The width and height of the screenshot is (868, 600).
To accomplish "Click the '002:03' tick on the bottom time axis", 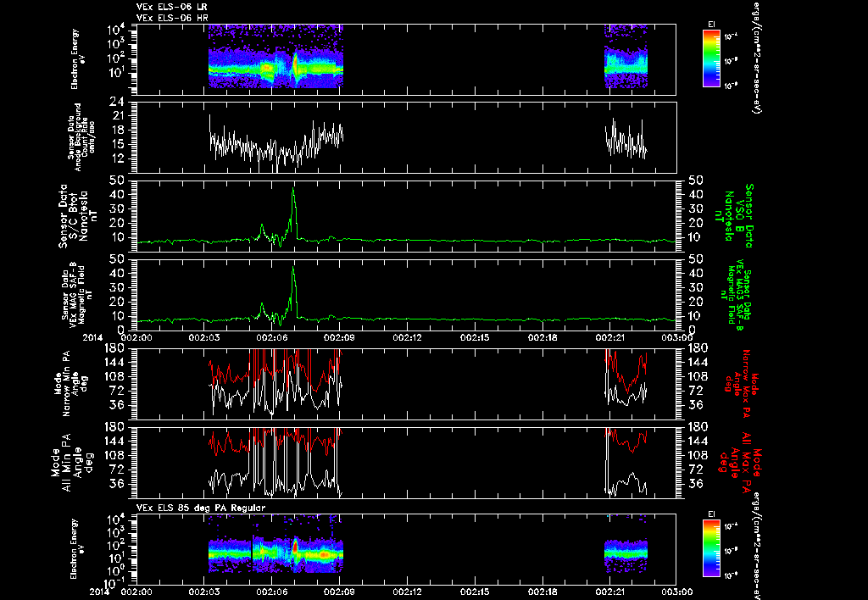I will pos(204,592).
